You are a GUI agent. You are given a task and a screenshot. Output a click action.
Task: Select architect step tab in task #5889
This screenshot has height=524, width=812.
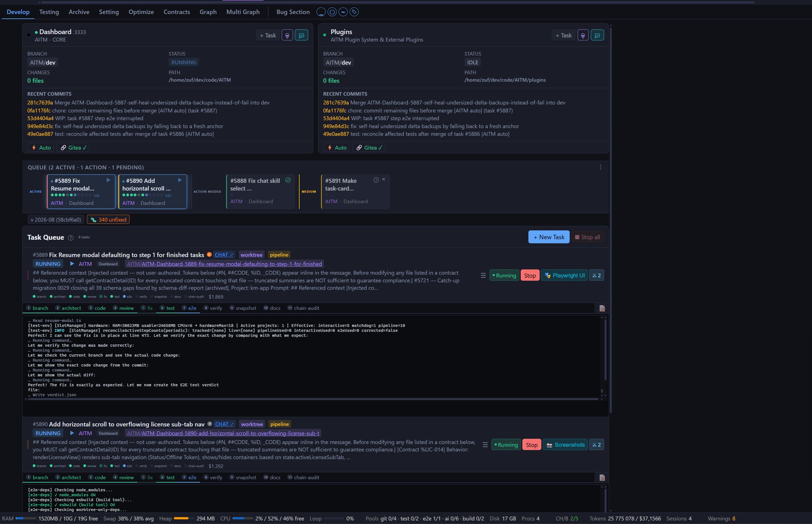[x=68, y=308]
